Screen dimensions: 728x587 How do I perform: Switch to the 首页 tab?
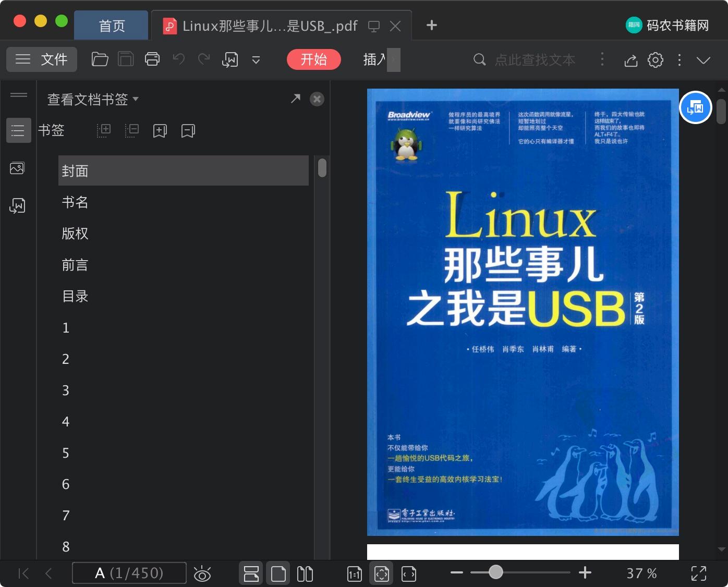(x=112, y=26)
